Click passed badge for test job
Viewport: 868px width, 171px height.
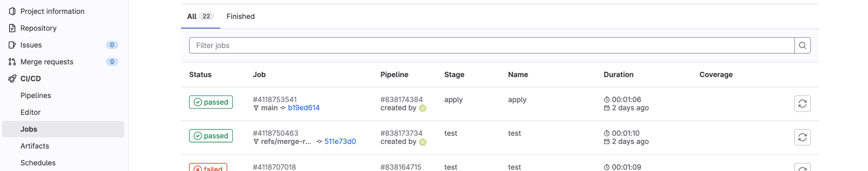(x=211, y=136)
